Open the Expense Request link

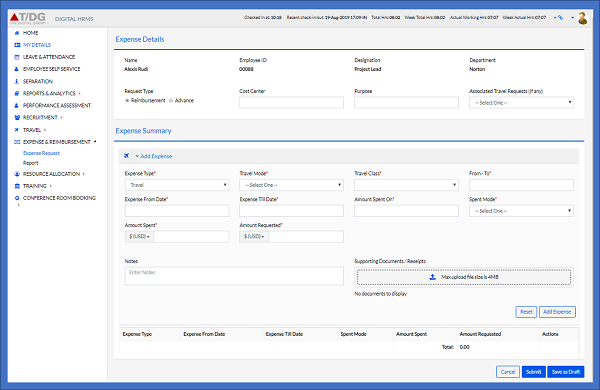point(41,153)
